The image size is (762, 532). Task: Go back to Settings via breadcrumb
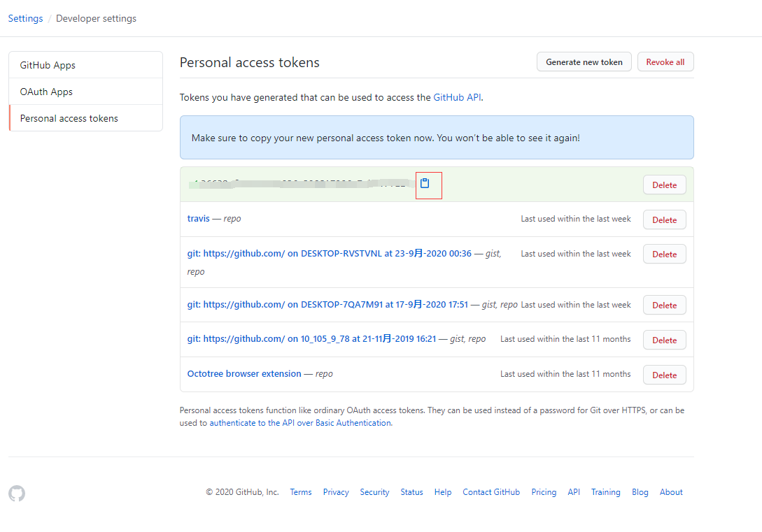[x=25, y=18]
